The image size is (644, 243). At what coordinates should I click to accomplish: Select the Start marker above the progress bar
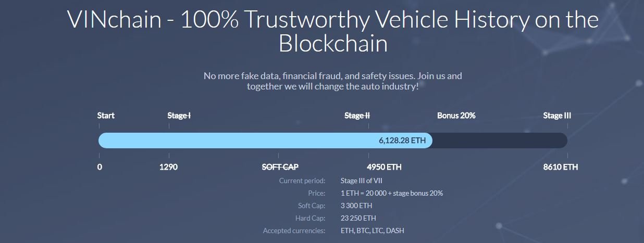106,116
